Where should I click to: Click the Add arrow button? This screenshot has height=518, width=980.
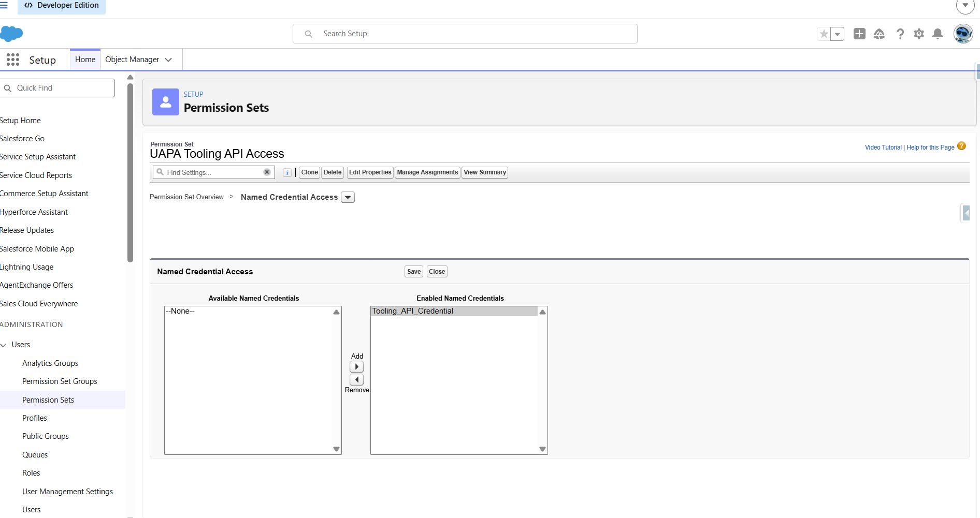(x=356, y=367)
